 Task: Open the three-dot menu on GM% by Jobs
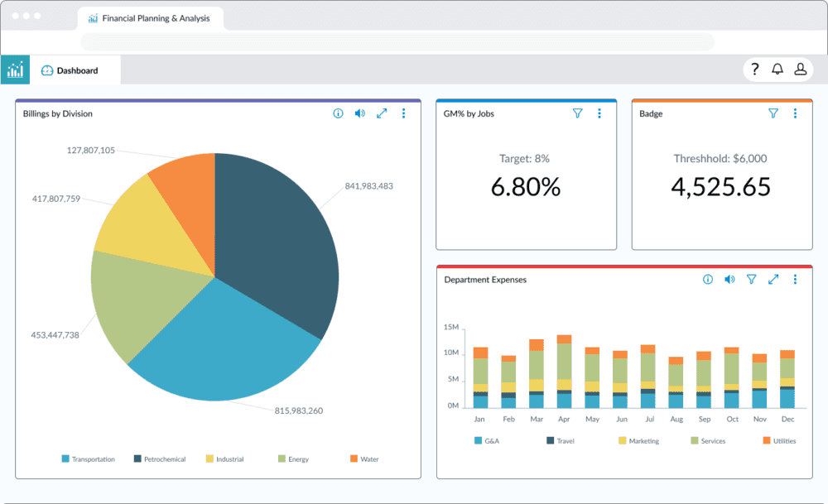pyautogui.click(x=599, y=113)
